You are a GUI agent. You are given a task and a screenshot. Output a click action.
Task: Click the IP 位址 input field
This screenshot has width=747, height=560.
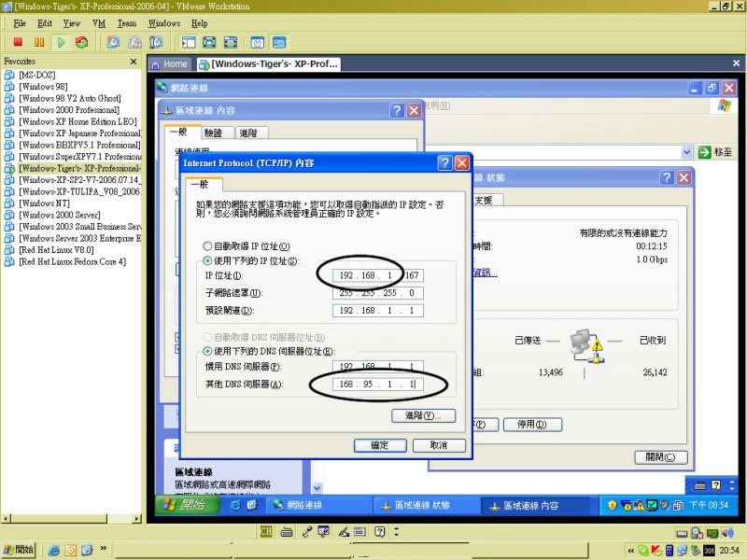[378, 275]
